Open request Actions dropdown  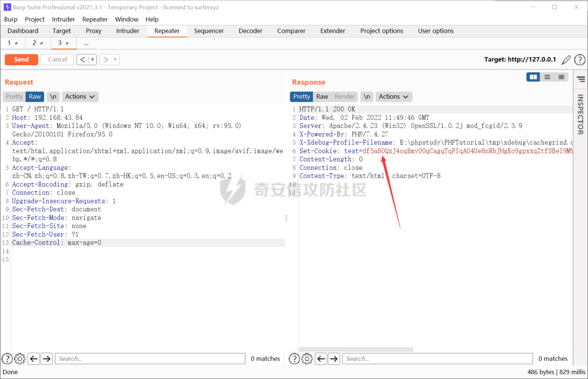tap(80, 97)
